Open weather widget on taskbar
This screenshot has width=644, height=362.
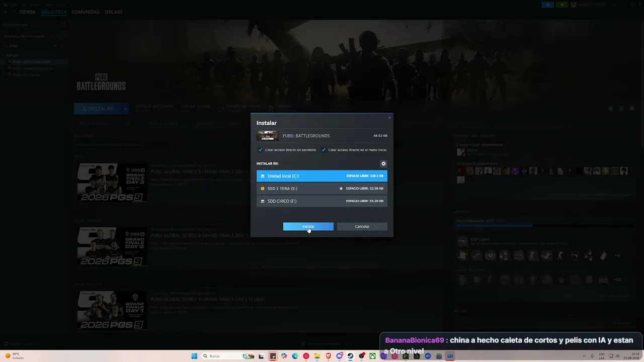pos(14,356)
